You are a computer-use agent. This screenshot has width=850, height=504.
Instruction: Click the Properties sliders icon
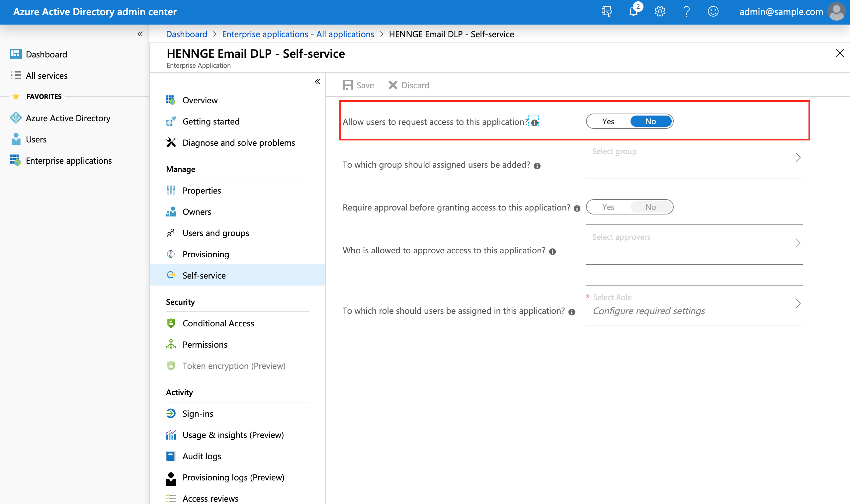coord(171,190)
